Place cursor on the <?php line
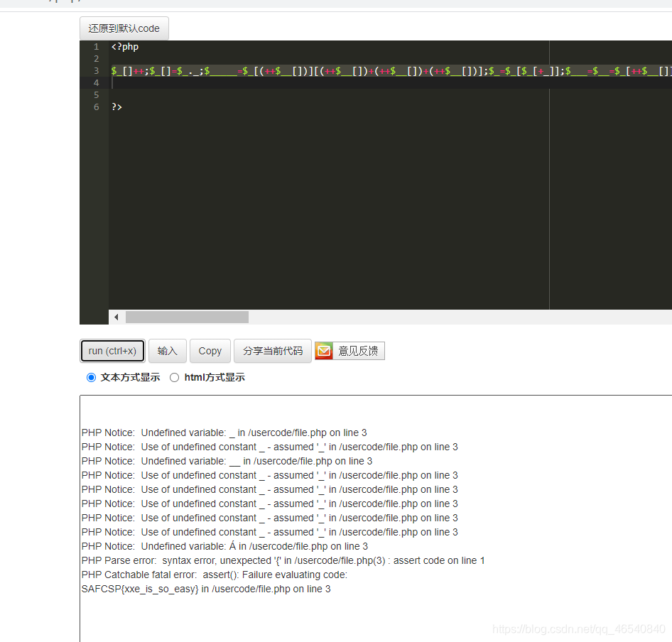Image resolution: width=672 pixels, height=642 pixels. 125,47
